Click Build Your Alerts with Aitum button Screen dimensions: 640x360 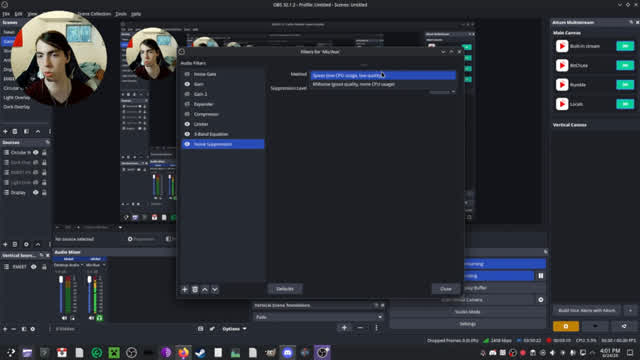pyautogui.click(x=587, y=310)
